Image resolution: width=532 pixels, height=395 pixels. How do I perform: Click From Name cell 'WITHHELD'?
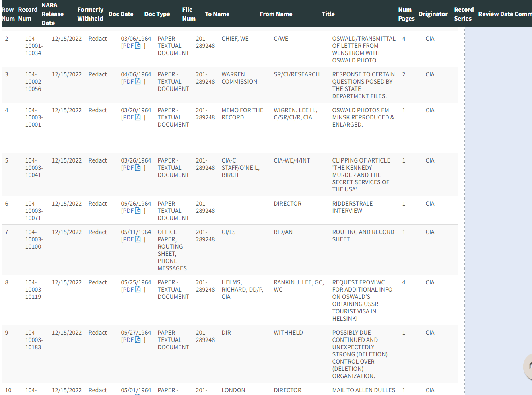coord(288,333)
